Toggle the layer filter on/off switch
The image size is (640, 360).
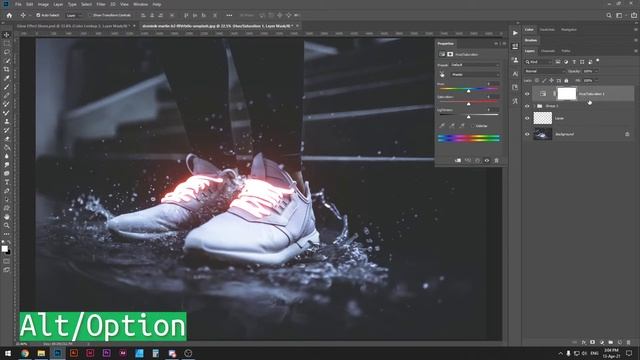point(598,60)
